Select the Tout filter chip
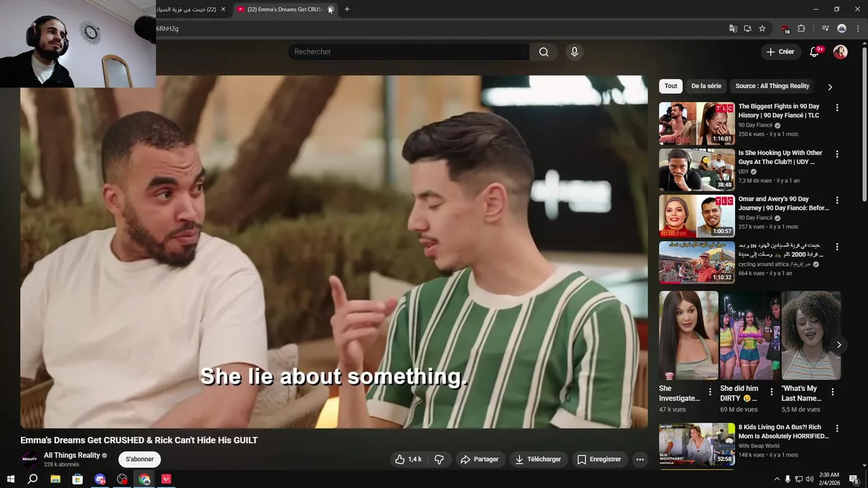Image resolution: width=868 pixels, height=488 pixels. tap(671, 86)
